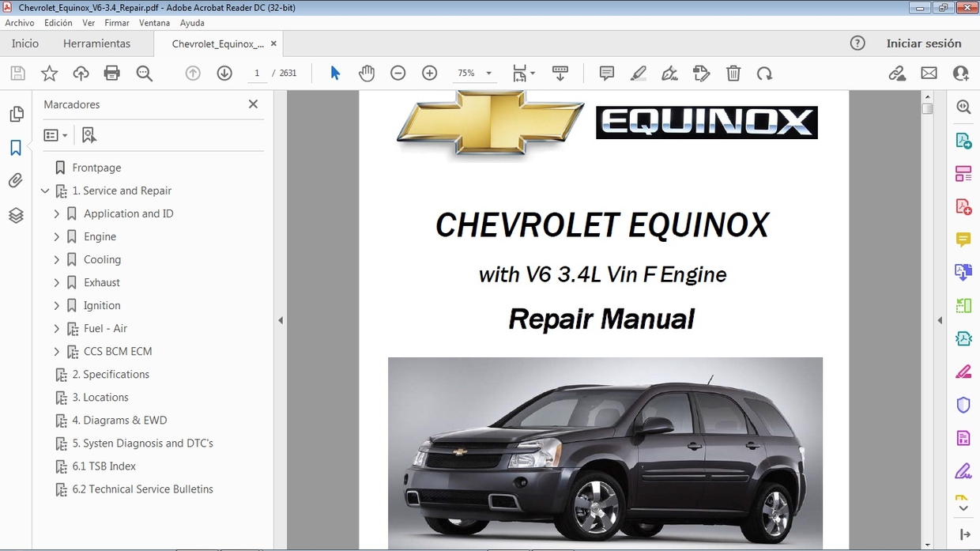Switch to the Herramientas tab
This screenshot has width=980, height=551.
(x=96, y=43)
